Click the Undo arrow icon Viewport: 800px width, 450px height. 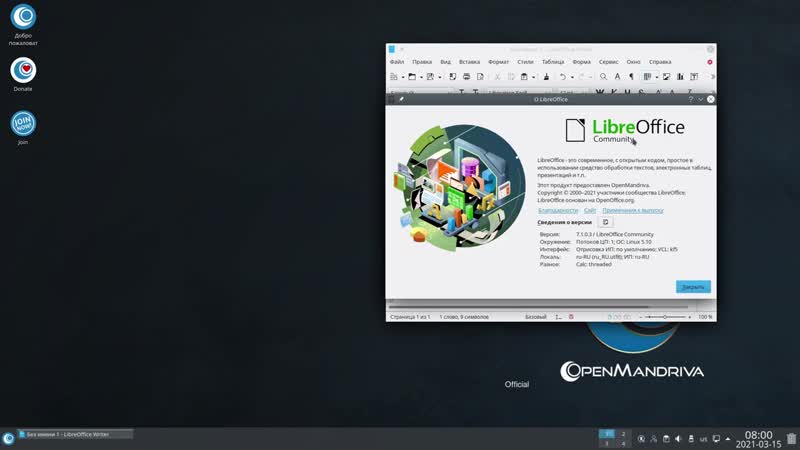coord(563,77)
